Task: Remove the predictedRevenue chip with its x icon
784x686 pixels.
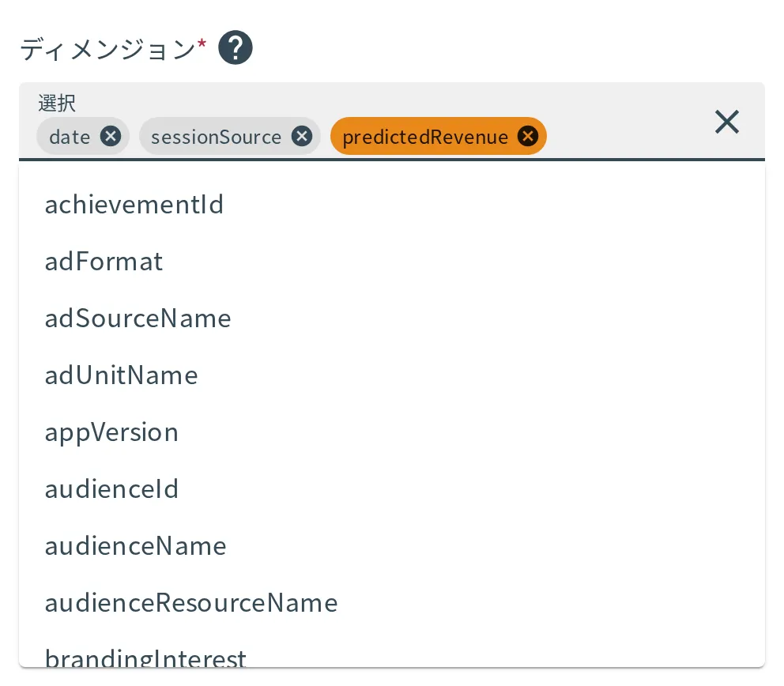Action: (x=528, y=136)
